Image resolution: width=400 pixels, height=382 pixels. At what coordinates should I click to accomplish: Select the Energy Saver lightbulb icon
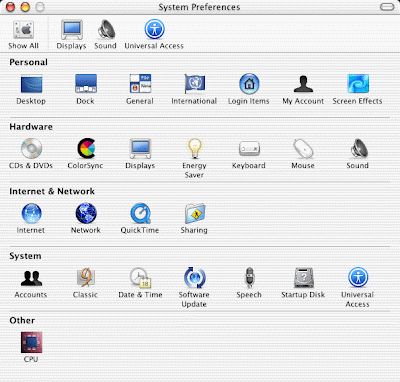coord(195,148)
